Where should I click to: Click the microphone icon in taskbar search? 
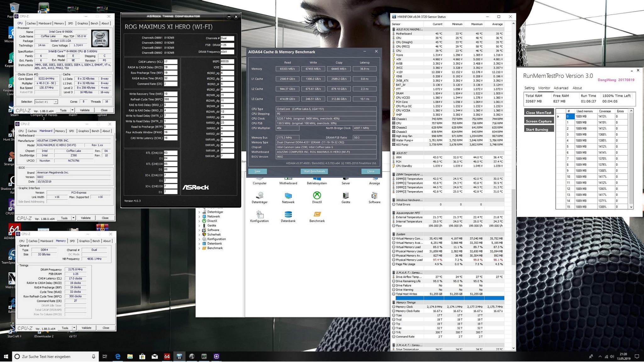click(x=93, y=356)
